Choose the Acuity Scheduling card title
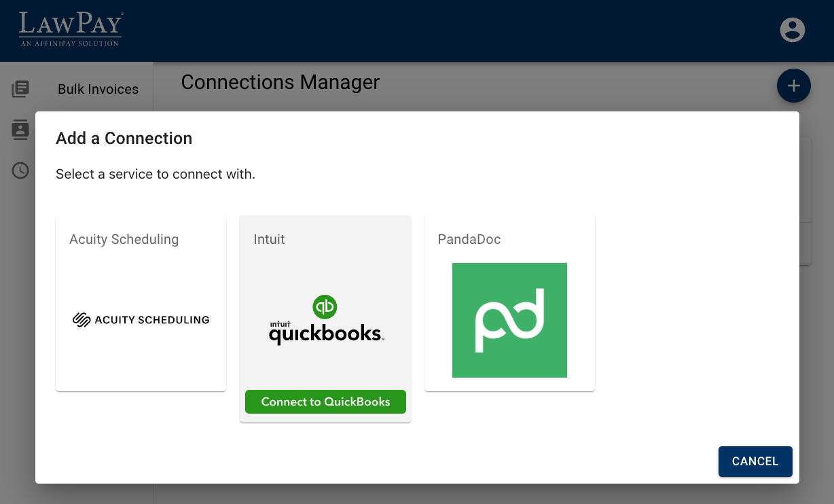The width and height of the screenshot is (834, 504). [124, 239]
